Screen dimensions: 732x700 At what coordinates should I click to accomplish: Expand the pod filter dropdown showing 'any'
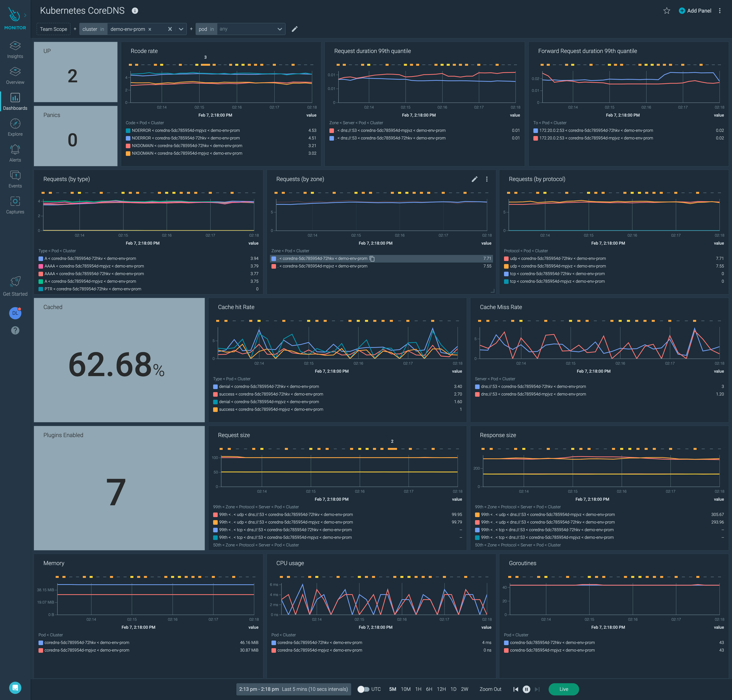[279, 29]
